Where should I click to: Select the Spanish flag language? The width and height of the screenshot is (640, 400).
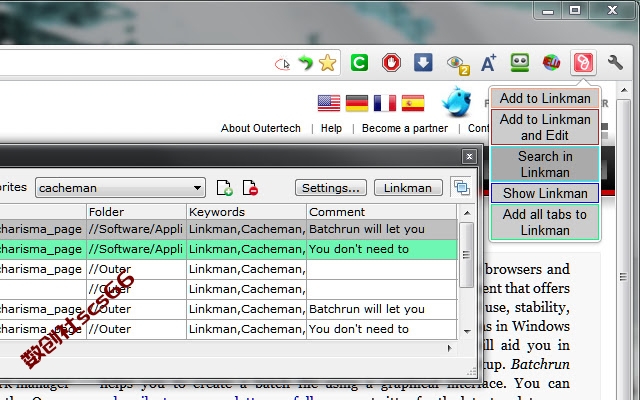click(x=413, y=103)
